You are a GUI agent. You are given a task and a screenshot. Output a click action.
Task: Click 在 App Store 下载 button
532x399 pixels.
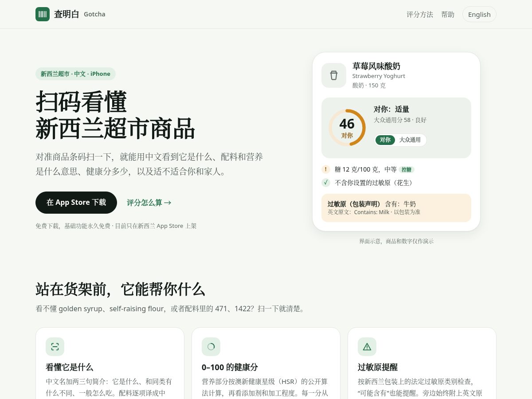(x=76, y=203)
